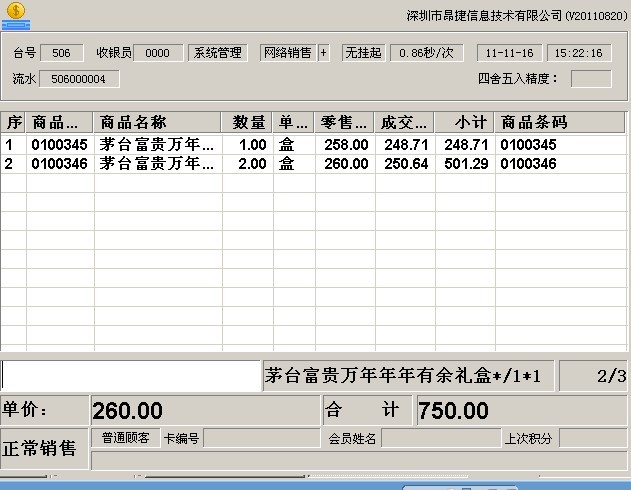The height and width of the screenshot is (490, 631).
Task: Click the 普通顾客 customer type box
Action: [126, 438]
